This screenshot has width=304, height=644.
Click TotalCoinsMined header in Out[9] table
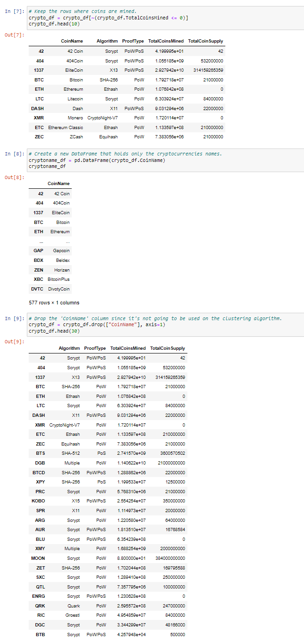click(x=128, y=348)
